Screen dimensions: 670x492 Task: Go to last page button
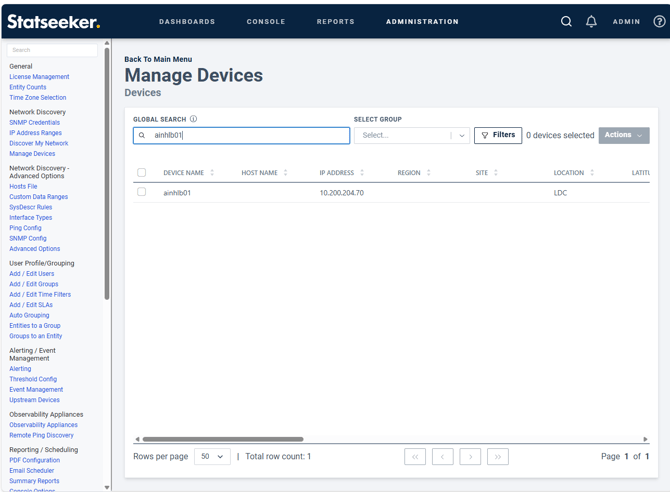click(x=498, y=457)
